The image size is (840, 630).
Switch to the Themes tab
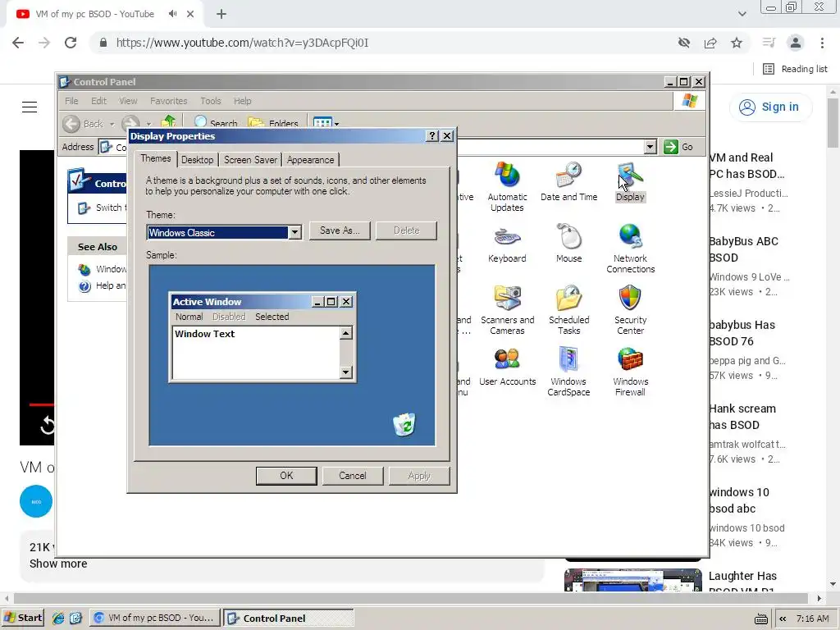pyautogui.click(x=156, y=158)
